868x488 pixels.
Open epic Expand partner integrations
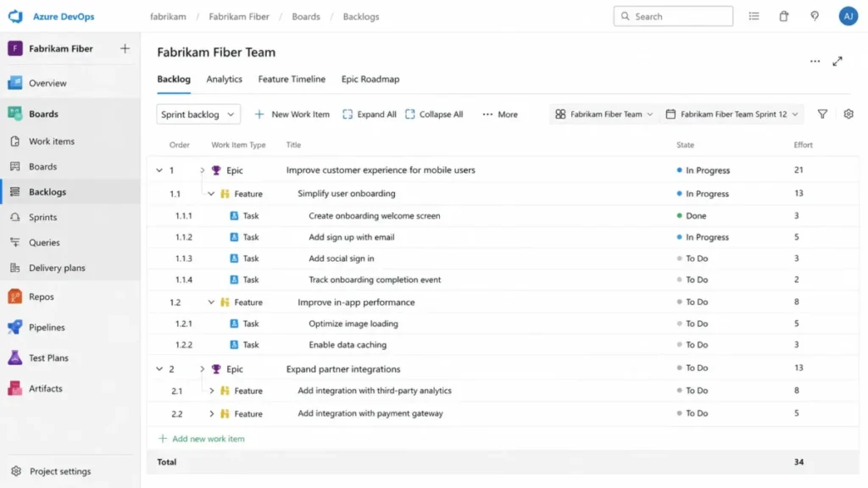tap(343, 369)
